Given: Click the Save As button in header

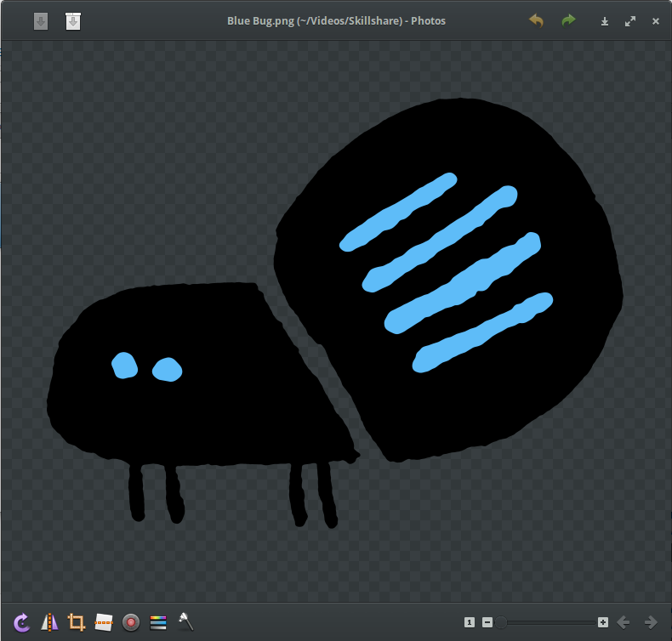Looking at the screenshot, I should coord(73,21).
